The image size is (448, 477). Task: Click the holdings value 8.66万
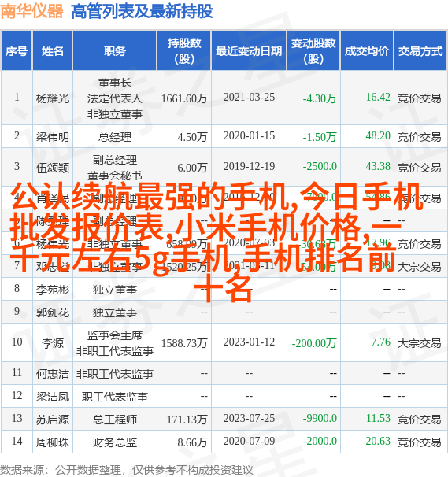point(192,442)
